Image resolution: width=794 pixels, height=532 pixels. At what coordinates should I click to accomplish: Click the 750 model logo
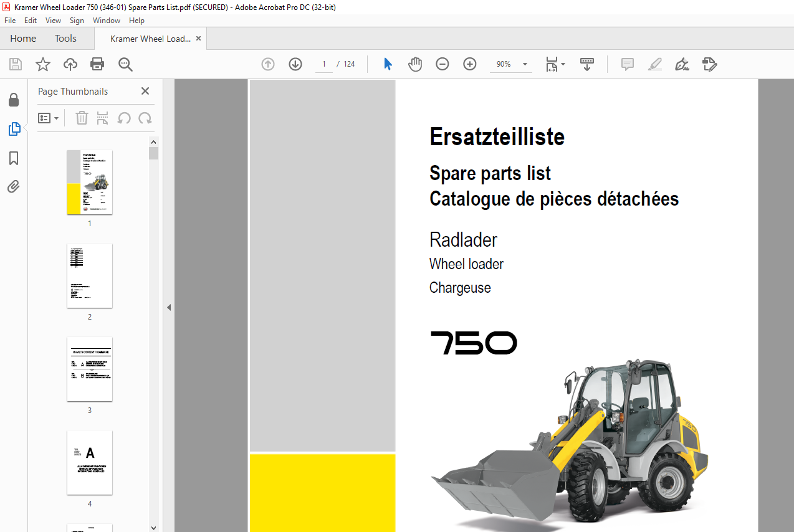pos(474,343)
